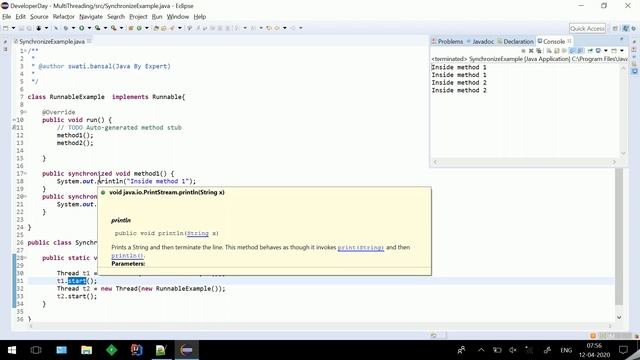Click the Debug bug icon in toolbar

point(65,28)
